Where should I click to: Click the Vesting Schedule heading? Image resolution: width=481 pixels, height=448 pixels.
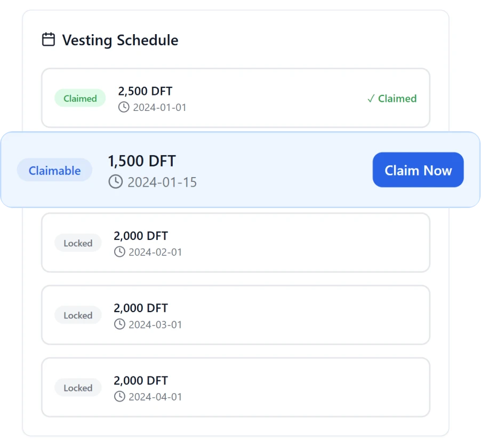point(120,40)
